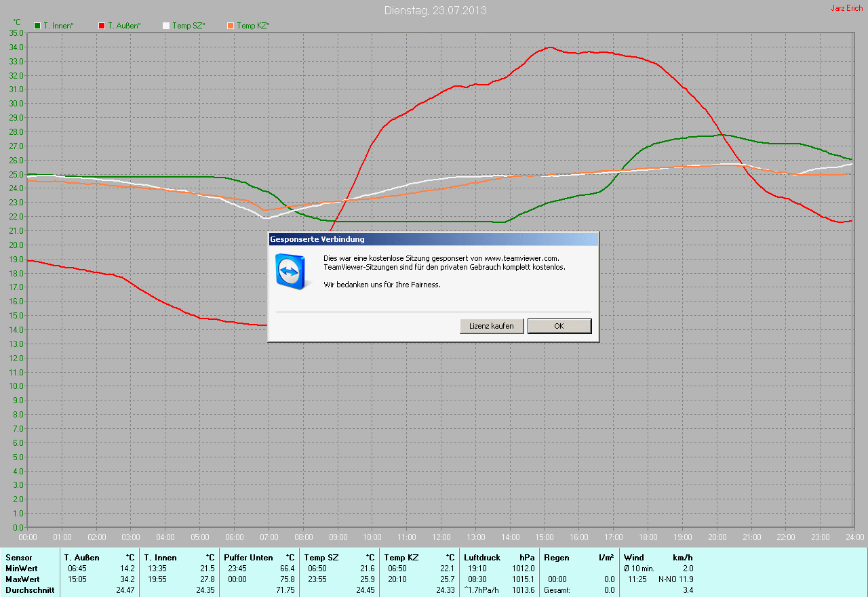Click the MinWert row label

pos(22,569)
